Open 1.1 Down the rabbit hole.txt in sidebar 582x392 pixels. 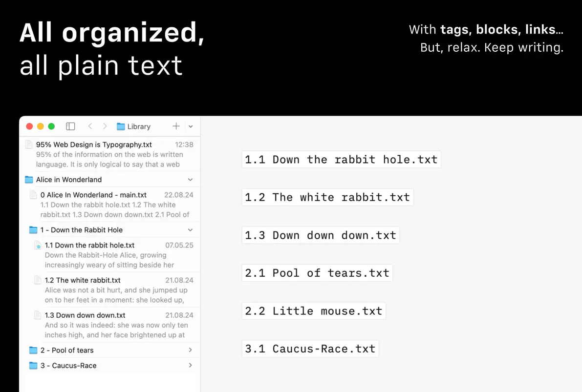coord(110,255)
